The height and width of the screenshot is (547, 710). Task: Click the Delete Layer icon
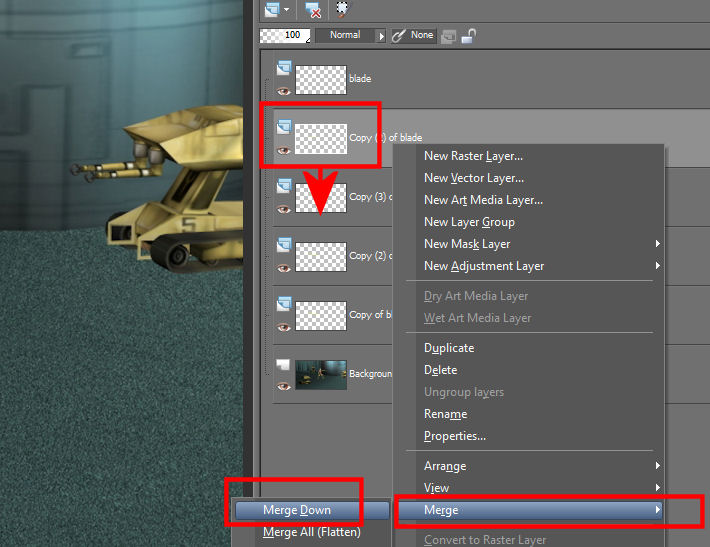[313, 10]
